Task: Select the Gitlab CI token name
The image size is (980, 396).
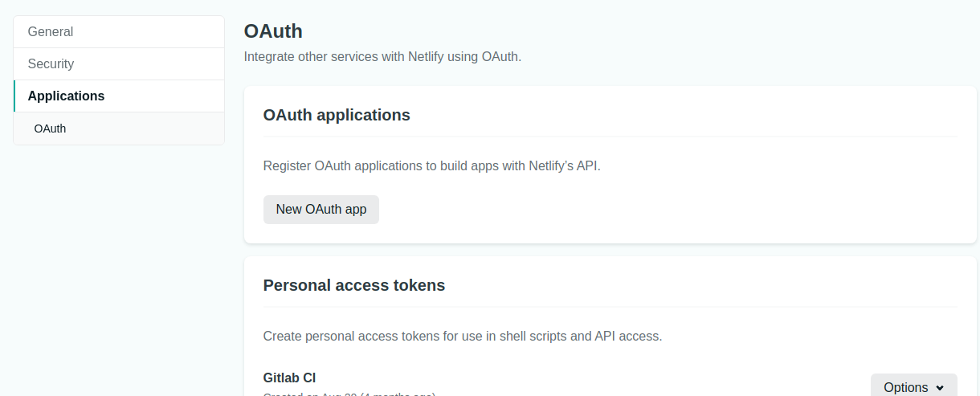Action: (x=289, y=378)
